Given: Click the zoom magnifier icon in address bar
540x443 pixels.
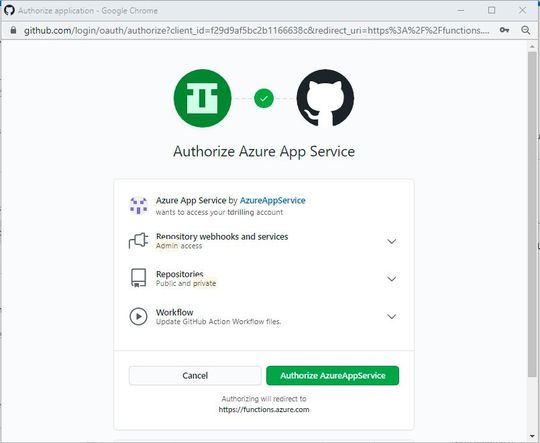Looking at the screenshot, I should click(526, 30).
